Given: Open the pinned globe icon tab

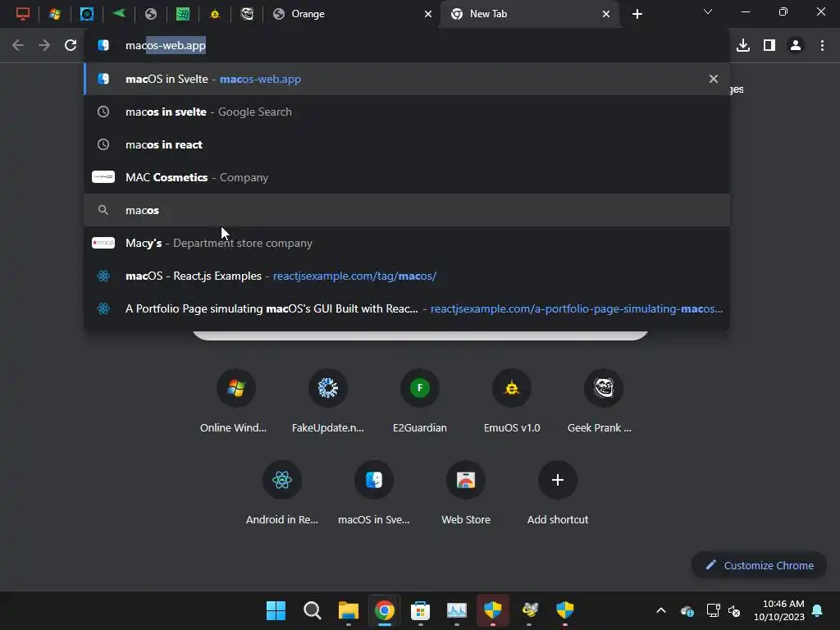Looking at the screenshot, I should 151,14.
